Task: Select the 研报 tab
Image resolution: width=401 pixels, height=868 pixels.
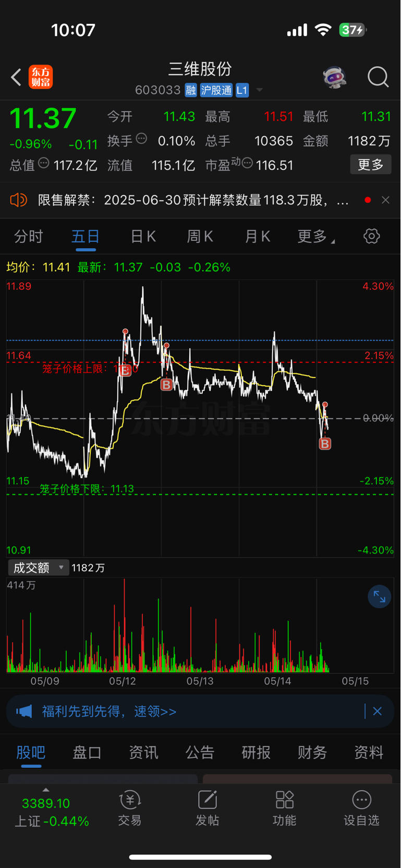Action: [x=256, y=752]
